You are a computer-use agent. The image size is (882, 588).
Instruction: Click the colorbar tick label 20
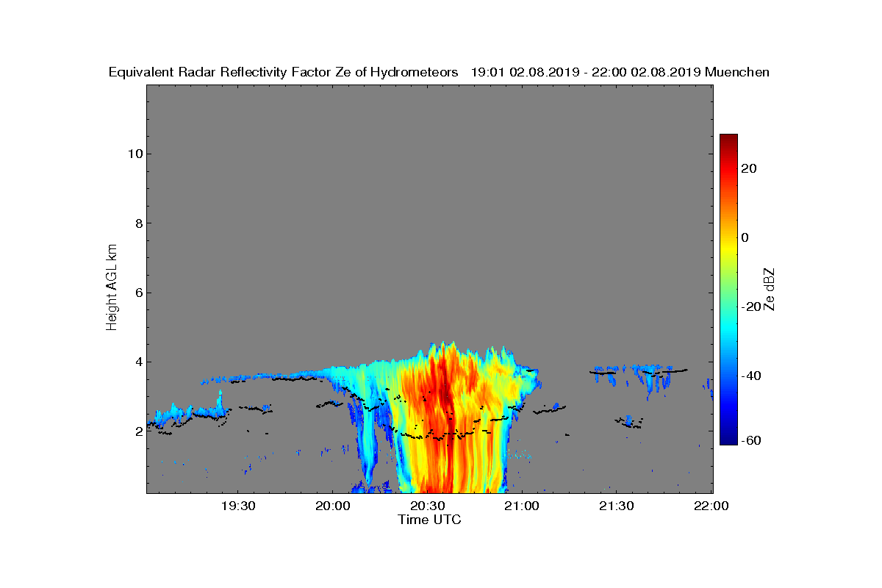click(x=750, y=168)
